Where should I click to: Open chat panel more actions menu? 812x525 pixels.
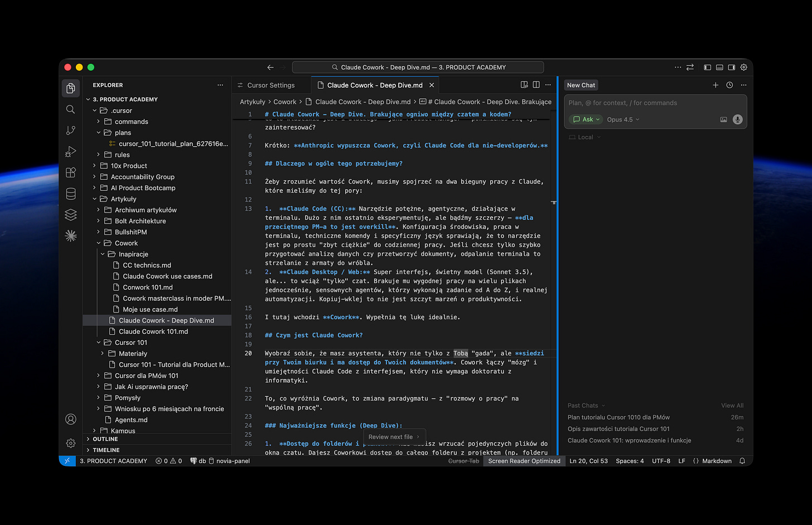click(x=743, y=85)
